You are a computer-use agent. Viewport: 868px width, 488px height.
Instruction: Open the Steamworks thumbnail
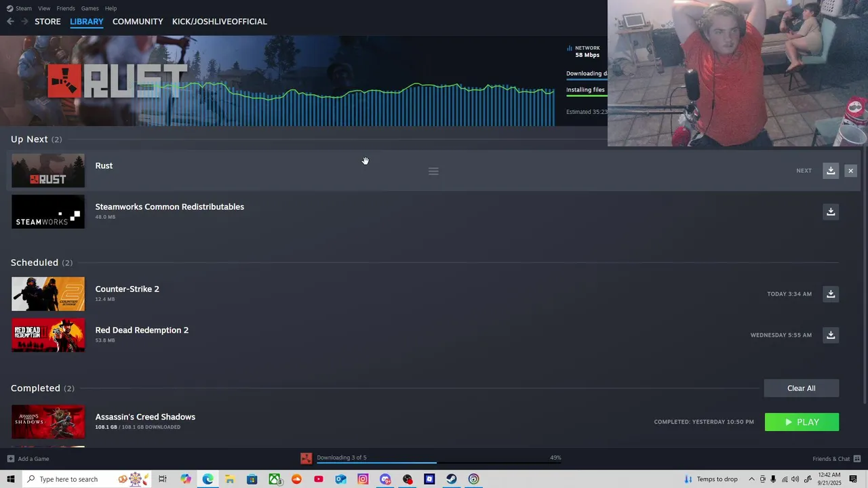pyautogui.click(x=48, y=211)
